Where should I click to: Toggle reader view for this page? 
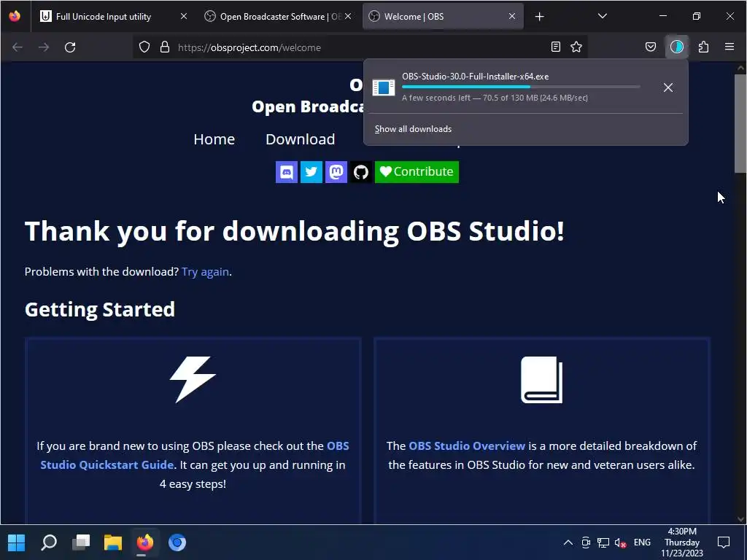(555, 47)
